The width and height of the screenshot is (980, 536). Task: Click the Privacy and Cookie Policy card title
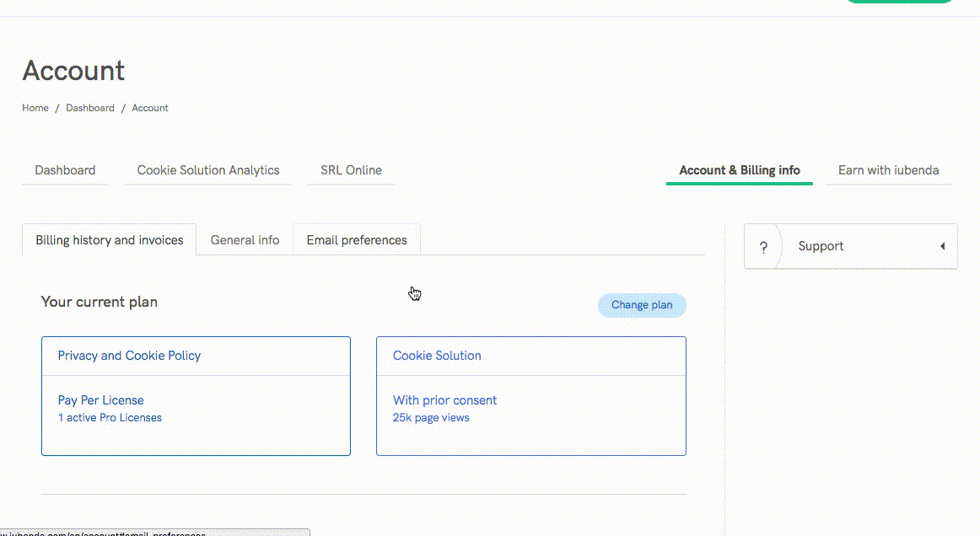129,356
